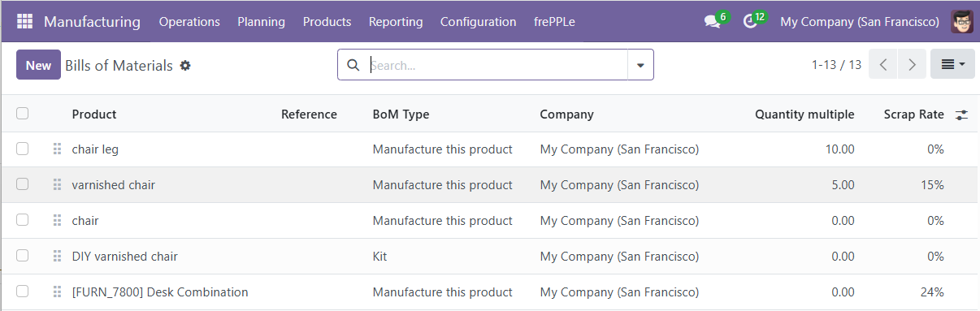Tick the chair row checkbox
980x311 pixels.
(x=23, y=220)
